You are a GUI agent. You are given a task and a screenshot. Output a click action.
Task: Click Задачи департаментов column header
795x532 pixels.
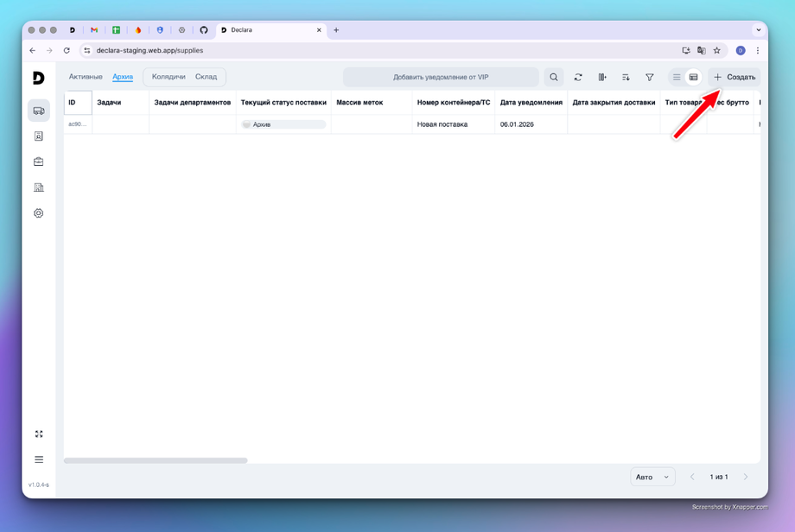pos(192,103)
